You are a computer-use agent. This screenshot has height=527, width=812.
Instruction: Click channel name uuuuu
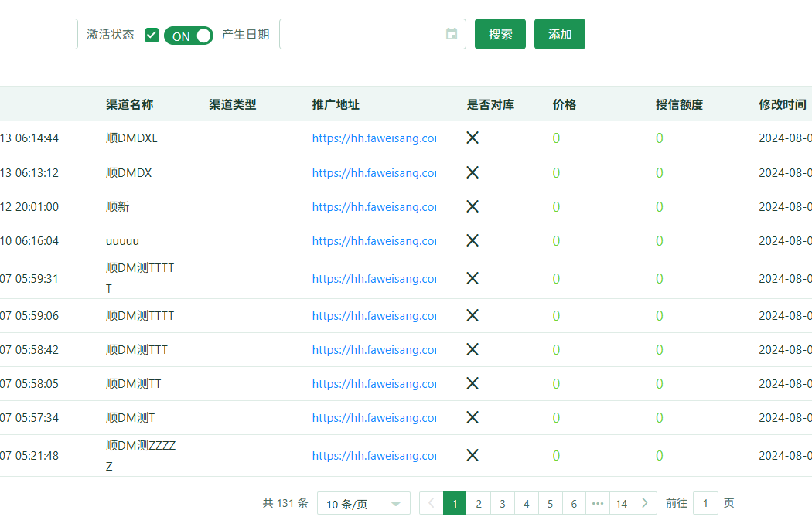(x=122, y=241)
